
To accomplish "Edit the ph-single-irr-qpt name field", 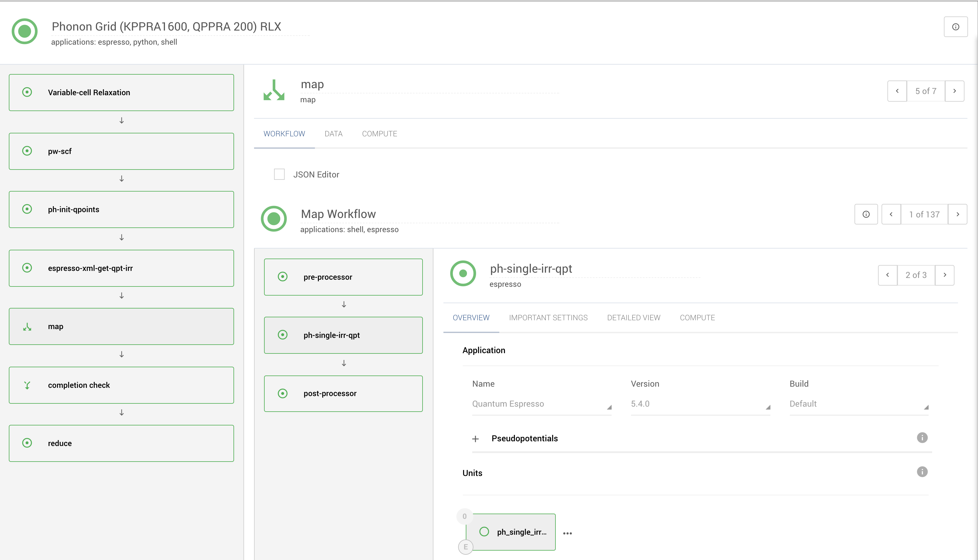I will coord(595,269).
